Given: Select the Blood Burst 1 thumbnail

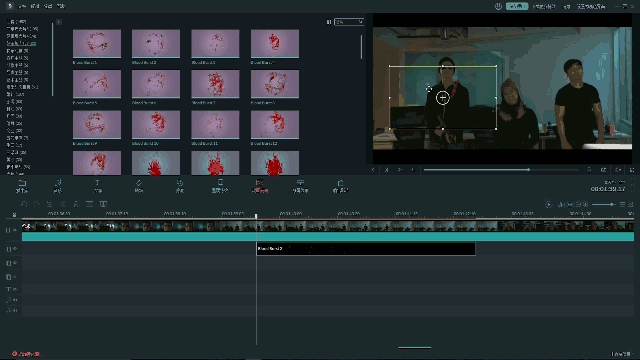Looking at the screenshot, I should click(97, 43).
